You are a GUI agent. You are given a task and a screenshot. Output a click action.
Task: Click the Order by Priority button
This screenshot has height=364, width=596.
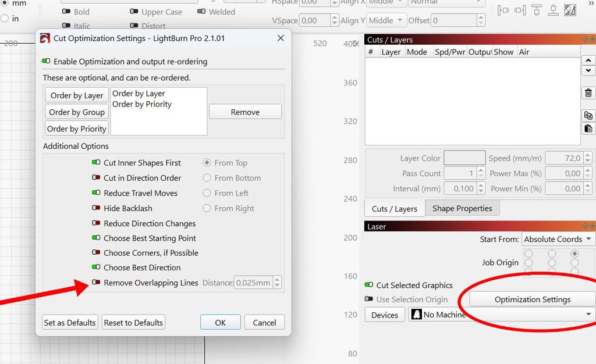(x=77, y=129)
